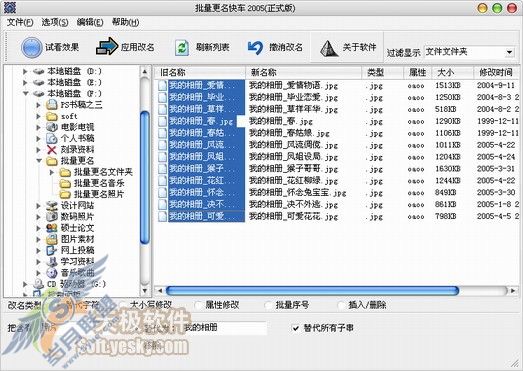Click the 硕士论文 folder icon

[52, 228]
